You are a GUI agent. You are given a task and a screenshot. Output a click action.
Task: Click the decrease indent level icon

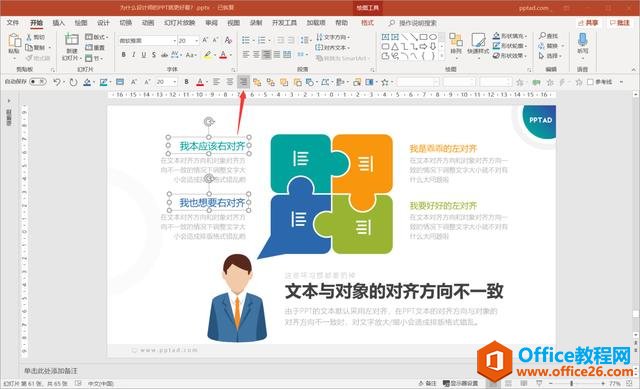pos(280,40)
